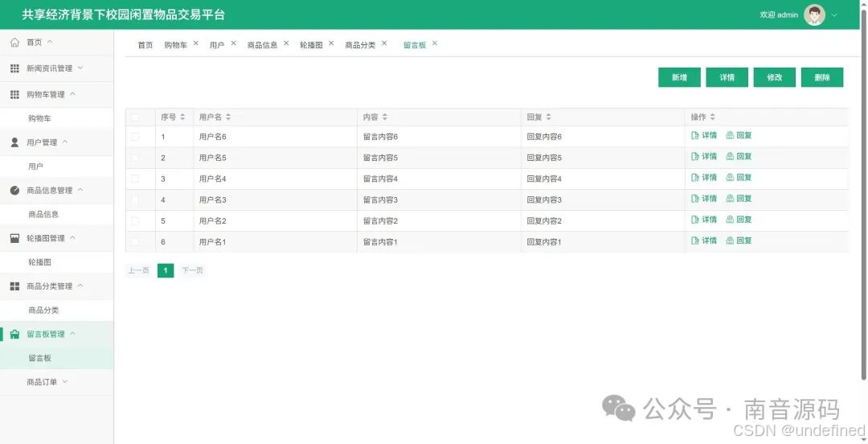Switch to the 商品分类 tab

(360, 45)
